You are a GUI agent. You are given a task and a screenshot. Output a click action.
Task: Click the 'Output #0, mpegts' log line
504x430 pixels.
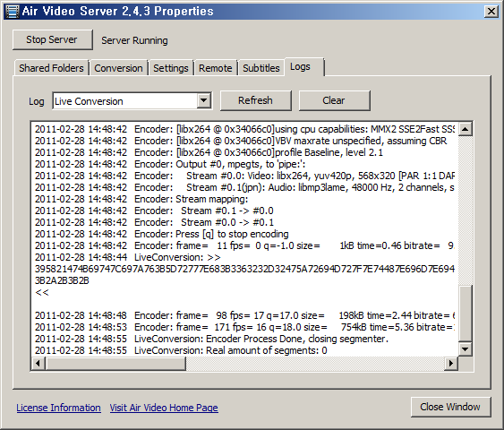(x=170, y=164)
